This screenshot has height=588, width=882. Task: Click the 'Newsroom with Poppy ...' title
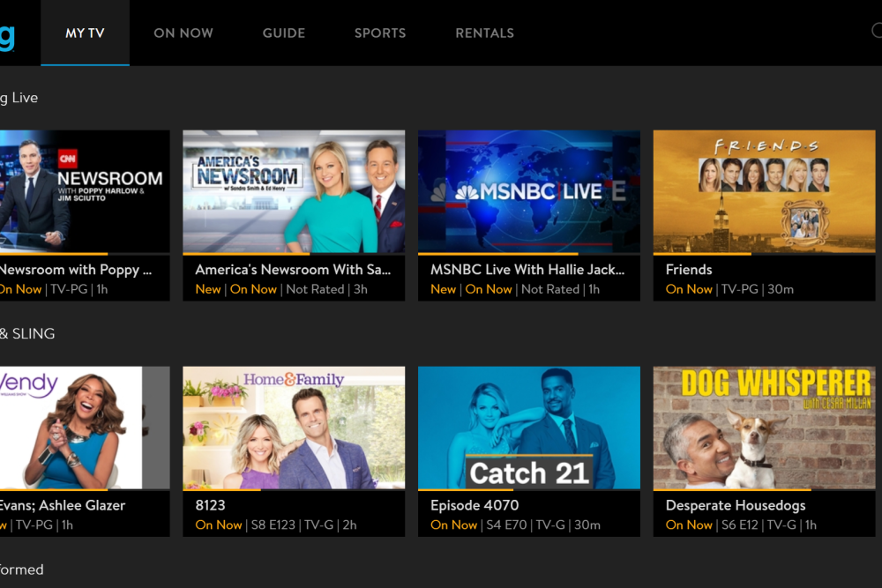[76, 271]
